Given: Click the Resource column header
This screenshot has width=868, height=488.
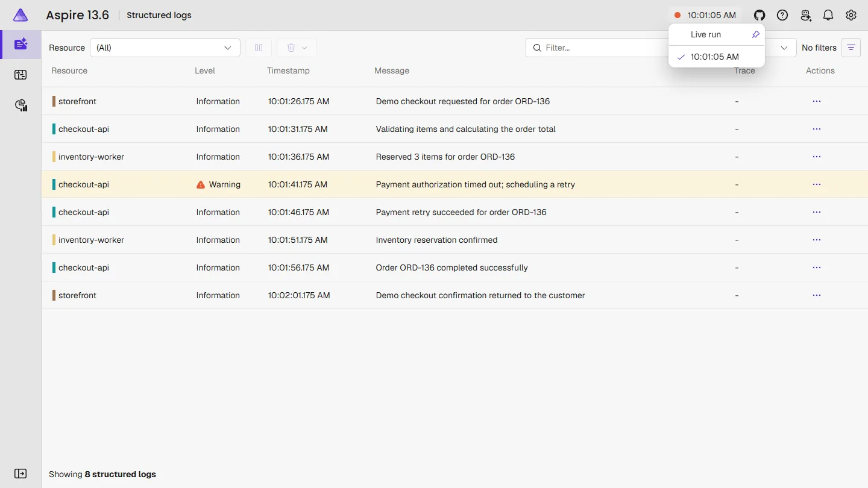Looking at the screenshot, I should [69, 70].
